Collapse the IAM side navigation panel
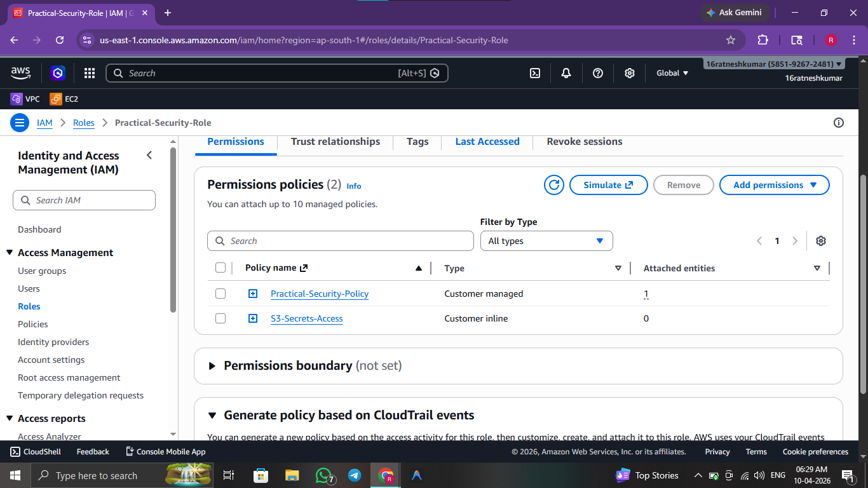The width and height of the screenshot is (868, 488). tap(149, 155)
